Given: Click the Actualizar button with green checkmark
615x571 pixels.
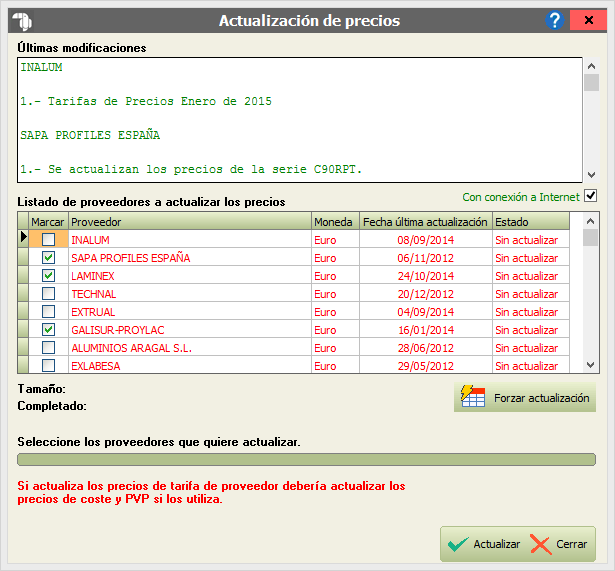Looking at the screenshot, I should (484, 544).
